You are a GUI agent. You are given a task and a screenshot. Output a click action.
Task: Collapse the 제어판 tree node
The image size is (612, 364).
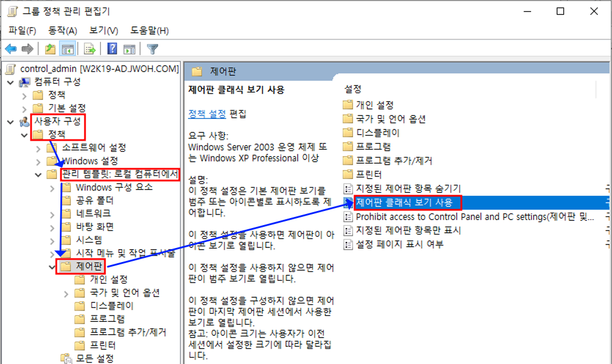coord(52,267)
